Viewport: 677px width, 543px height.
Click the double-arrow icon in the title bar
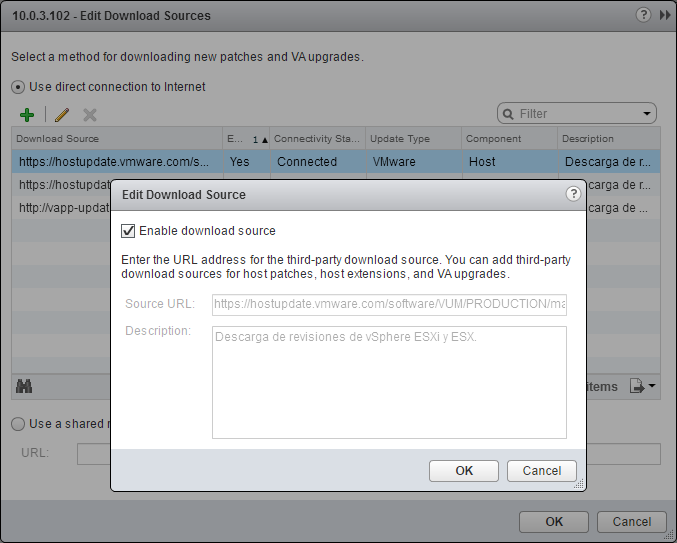coord(664,15)
